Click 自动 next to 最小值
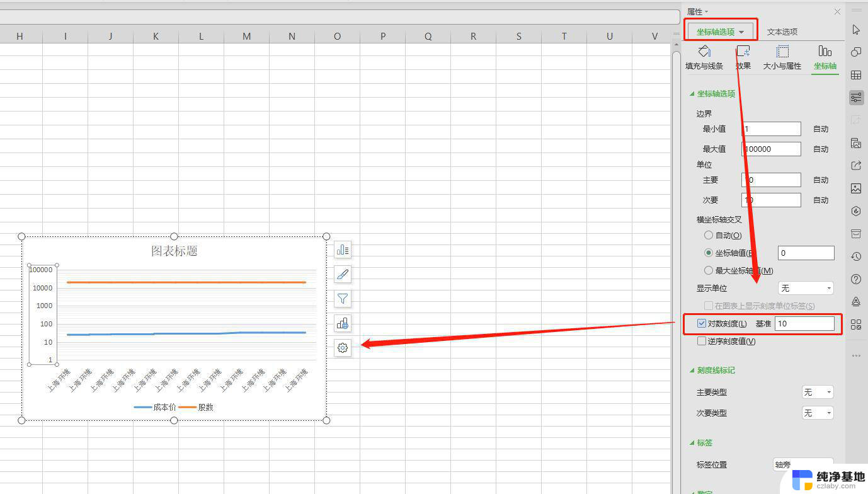The image size is (868, 494). [821, 129]
